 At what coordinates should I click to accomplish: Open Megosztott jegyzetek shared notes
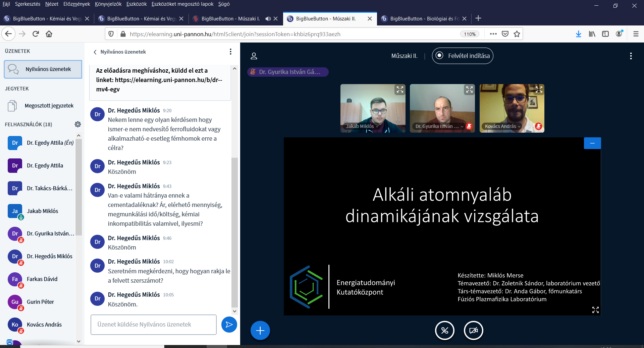(x=49, y=106)
